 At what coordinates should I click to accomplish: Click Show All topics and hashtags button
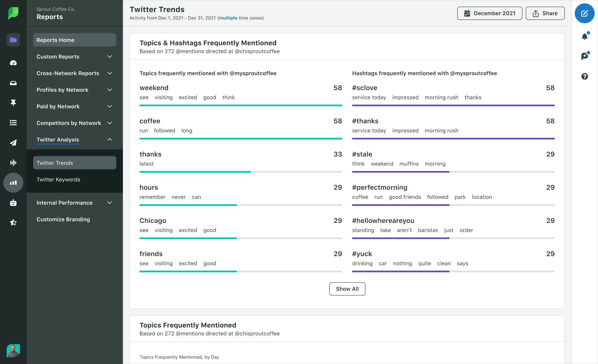pyautogui.click(x=347, y=288)
